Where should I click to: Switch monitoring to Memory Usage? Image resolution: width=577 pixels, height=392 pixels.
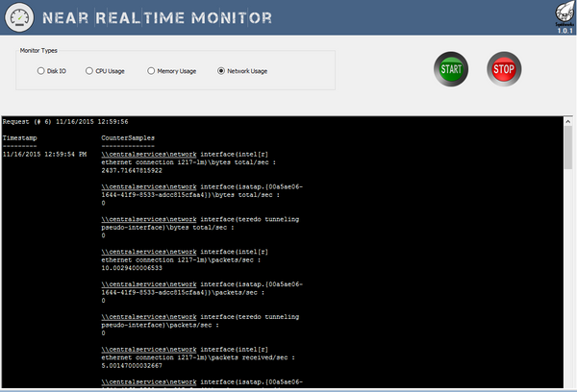(x=151, y=70)
